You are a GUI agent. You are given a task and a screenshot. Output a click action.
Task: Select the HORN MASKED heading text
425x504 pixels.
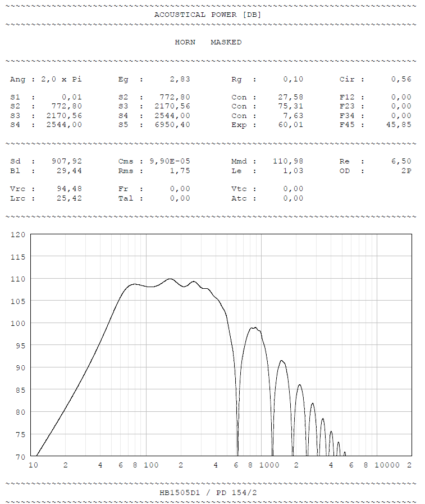click(208, 42)
